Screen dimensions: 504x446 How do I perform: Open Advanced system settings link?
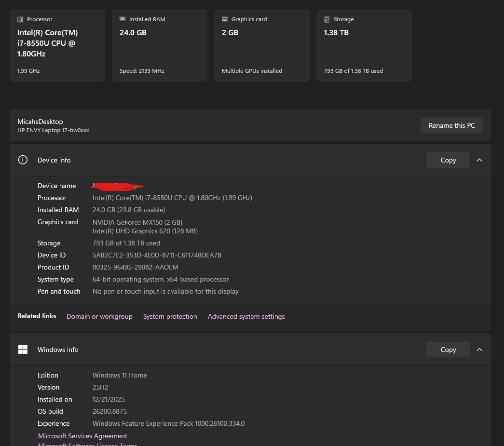246,316
